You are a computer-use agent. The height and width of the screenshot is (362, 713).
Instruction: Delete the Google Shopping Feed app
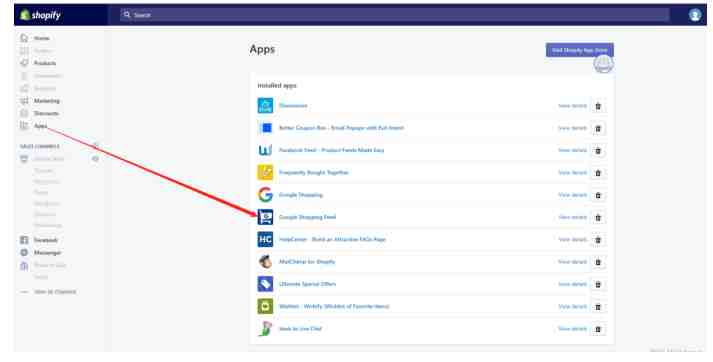point(598,217)
